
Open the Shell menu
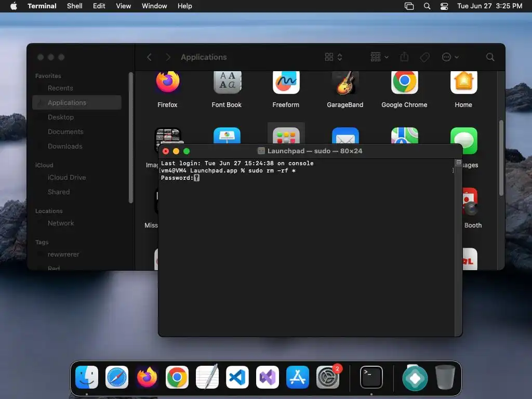pyautogui.click(x=75, y=6)
